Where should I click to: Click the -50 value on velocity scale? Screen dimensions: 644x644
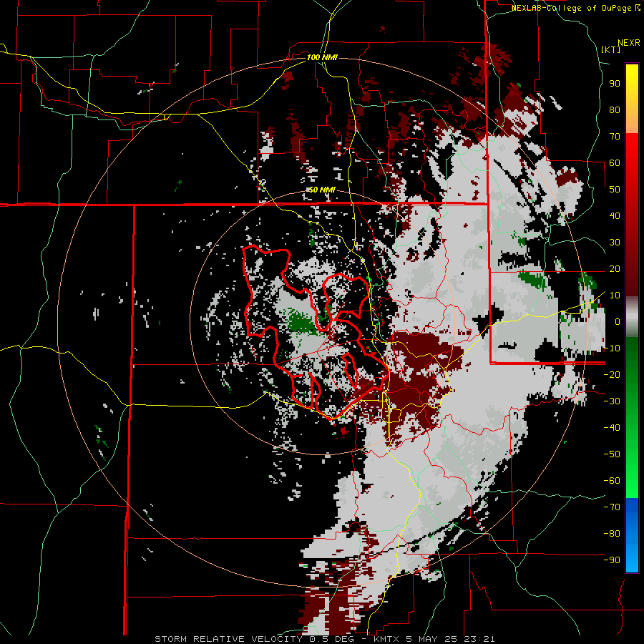point(612,454)
